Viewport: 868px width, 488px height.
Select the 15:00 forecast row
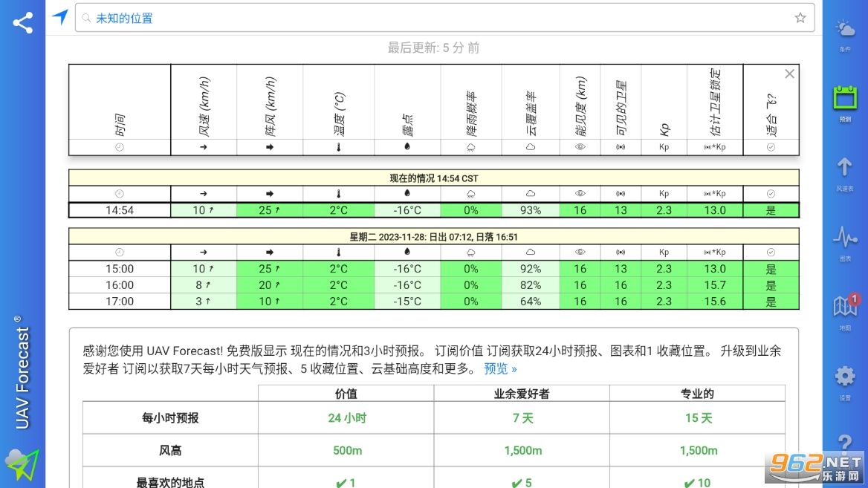[120, 269]
